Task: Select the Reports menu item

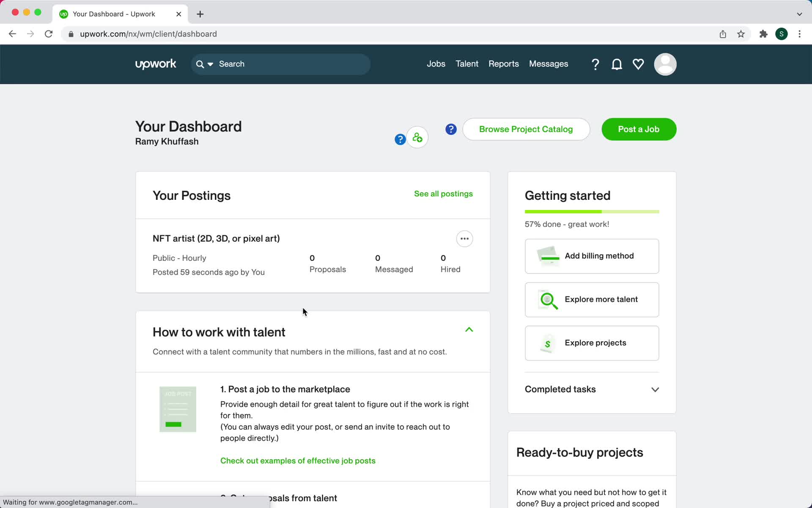Action: (503, 64)
